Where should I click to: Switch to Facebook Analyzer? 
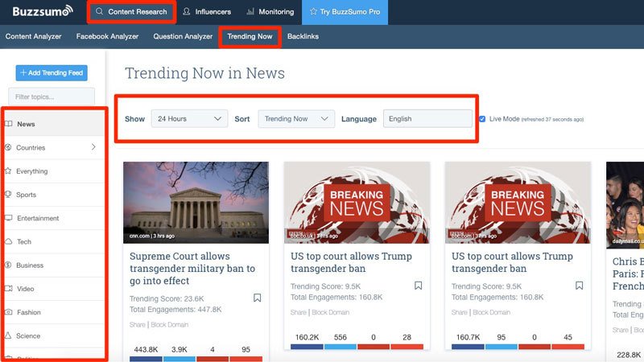[107, 36]
